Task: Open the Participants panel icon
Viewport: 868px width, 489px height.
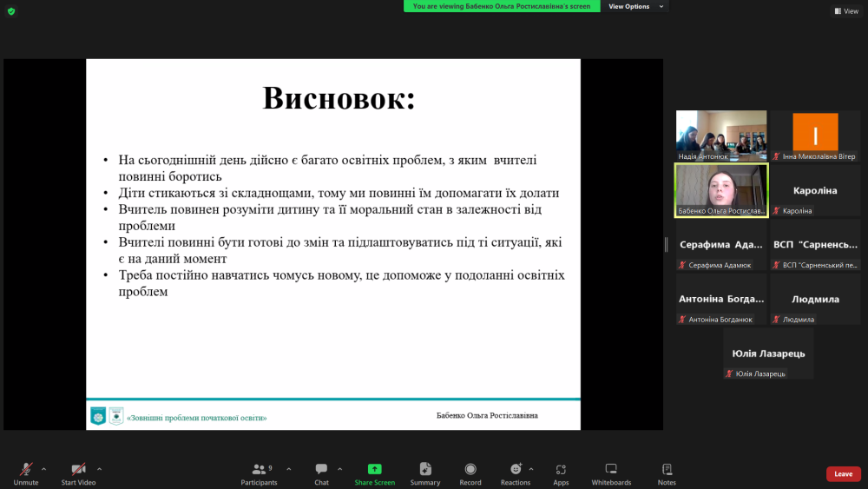Action: 259,470
